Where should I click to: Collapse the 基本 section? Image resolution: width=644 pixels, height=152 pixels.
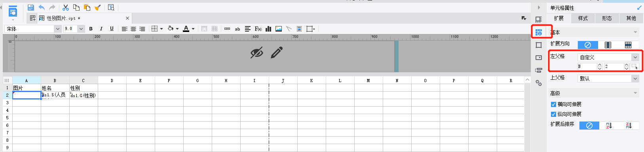635,32
